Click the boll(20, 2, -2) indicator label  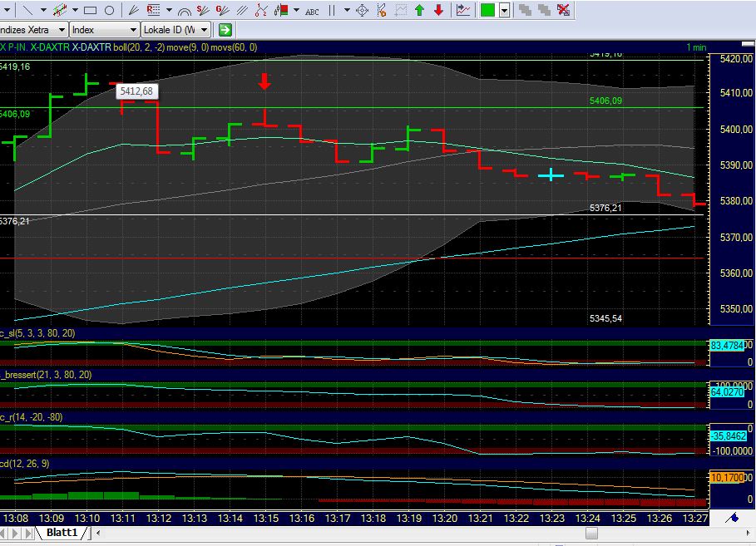click(x=139, y=47)
